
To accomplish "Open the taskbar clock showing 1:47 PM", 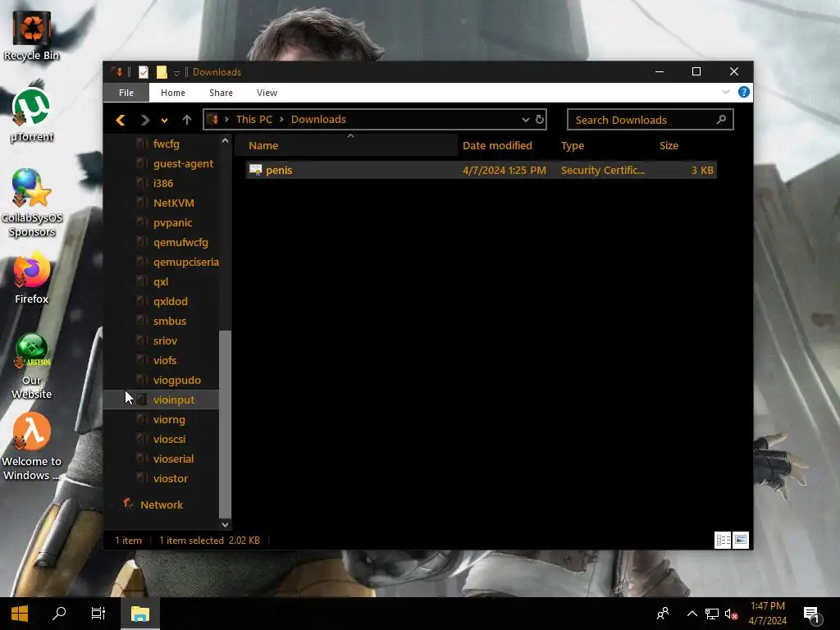I will [767, 614].
